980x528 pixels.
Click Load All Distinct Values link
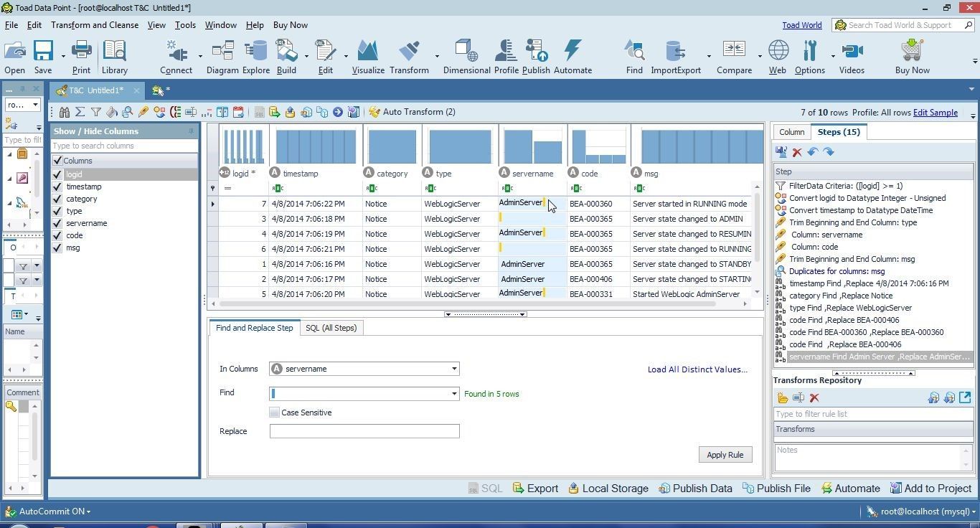(x=697, y=369)
